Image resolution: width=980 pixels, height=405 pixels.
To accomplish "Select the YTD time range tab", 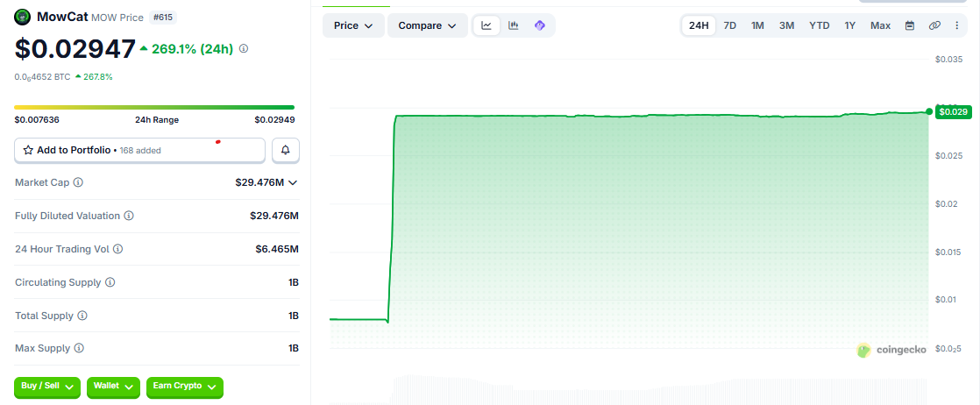I will 820,25.
